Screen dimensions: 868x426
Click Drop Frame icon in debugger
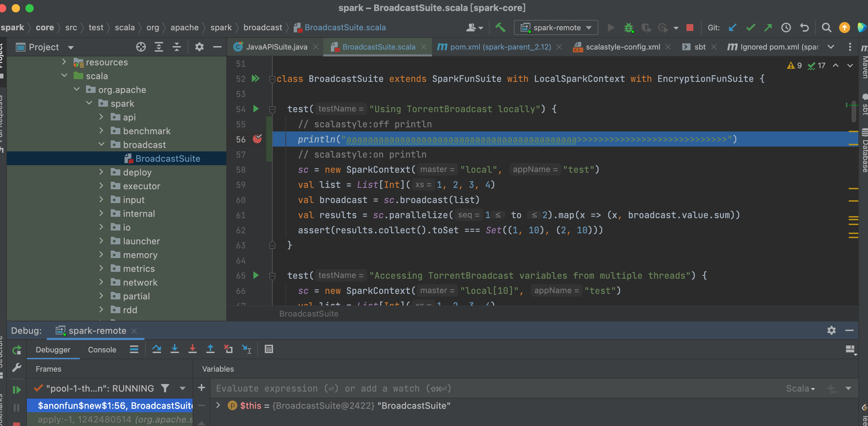[x=228, y=349]
